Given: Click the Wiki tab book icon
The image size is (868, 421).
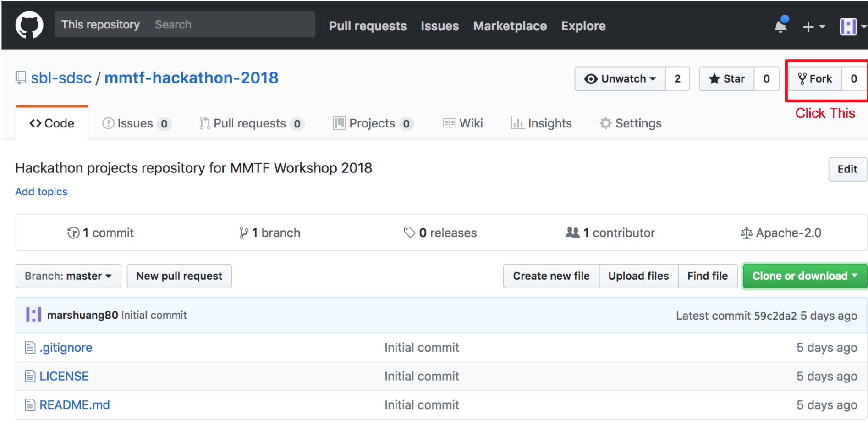Looking at the screenshot, I should click(450, 123).
